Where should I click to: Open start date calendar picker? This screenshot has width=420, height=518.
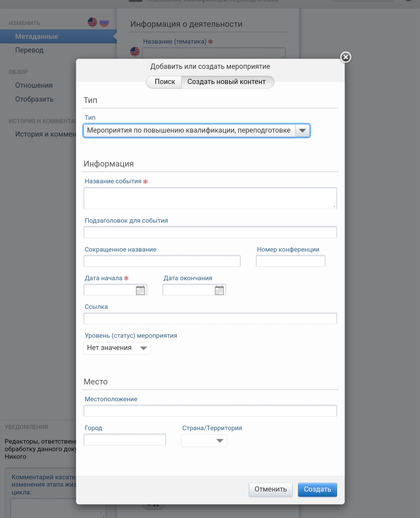click(140, 290)
